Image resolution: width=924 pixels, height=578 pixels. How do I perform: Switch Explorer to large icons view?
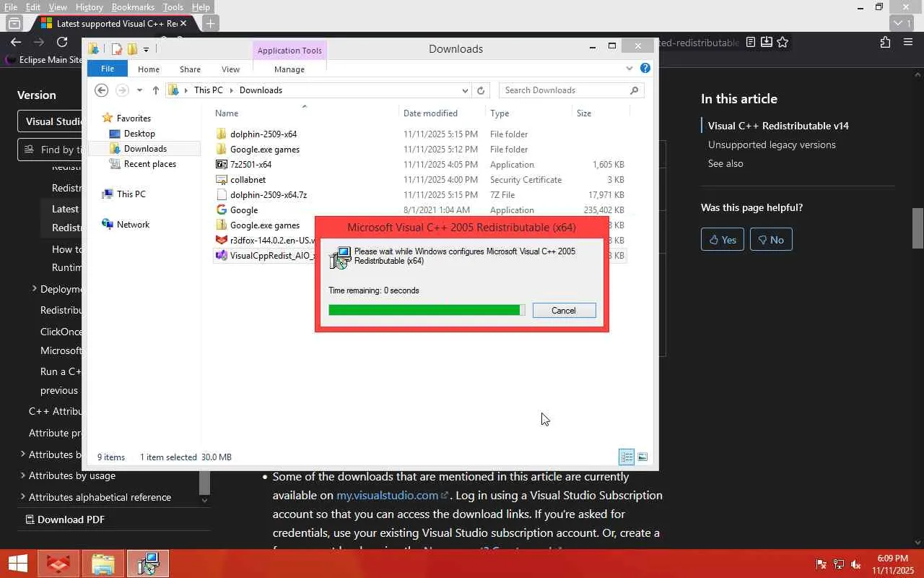(642, 457)
